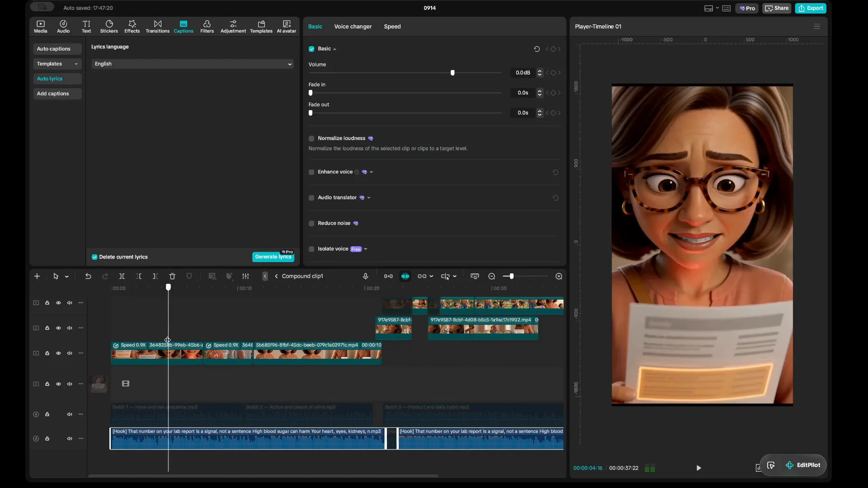This screenshot has height=488, width=868.
Task: Open the Effects panel
Action: pos(132,27)
